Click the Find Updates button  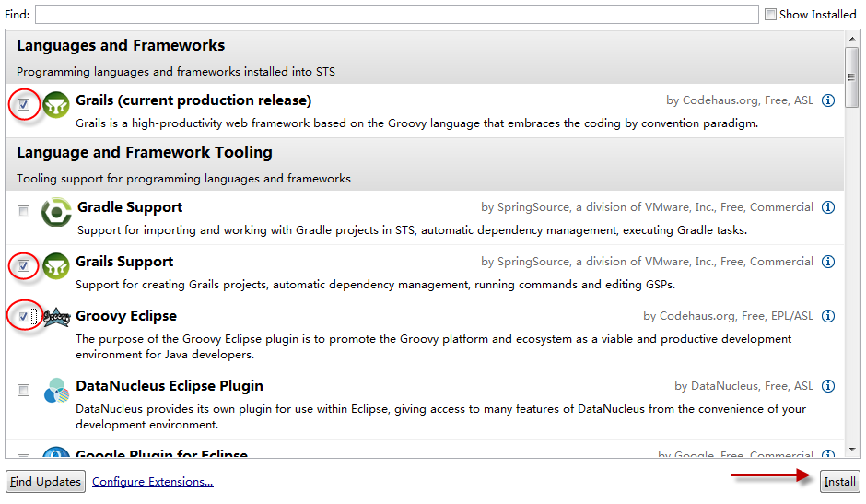point(46,482)
